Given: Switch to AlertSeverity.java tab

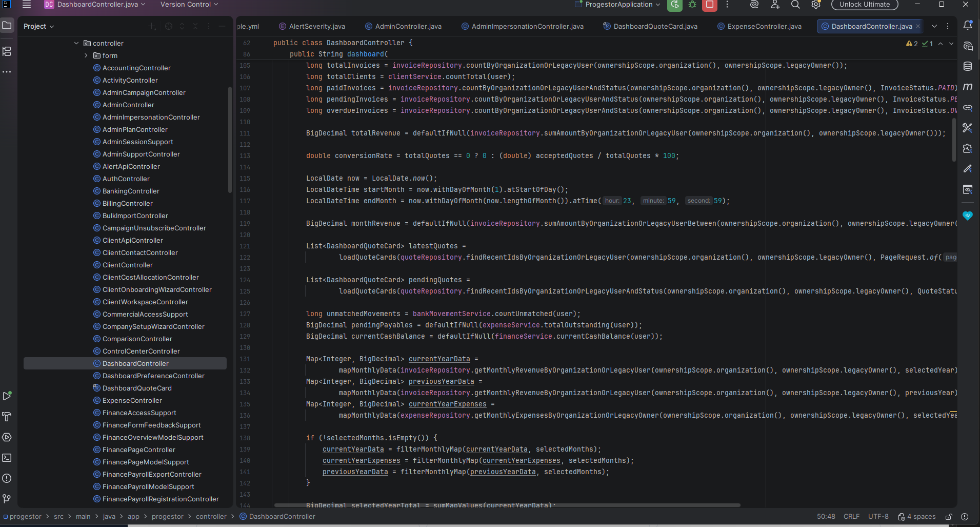Looking at the screenshot, I should pos(312,26).
